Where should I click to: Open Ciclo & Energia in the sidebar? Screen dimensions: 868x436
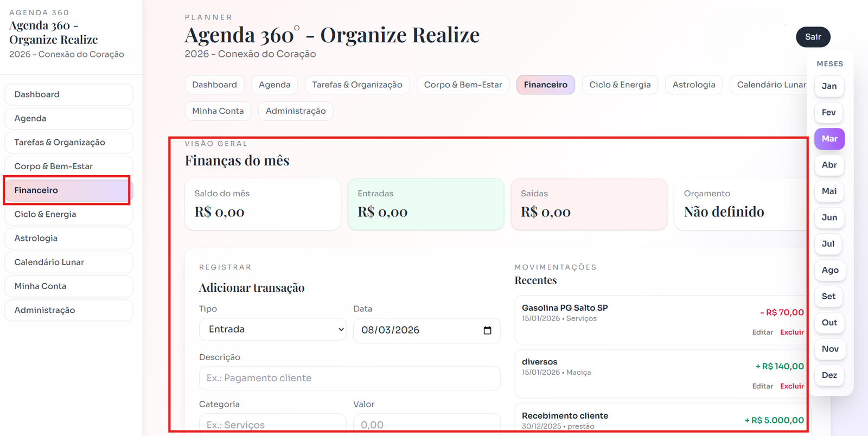click(69, 214)
